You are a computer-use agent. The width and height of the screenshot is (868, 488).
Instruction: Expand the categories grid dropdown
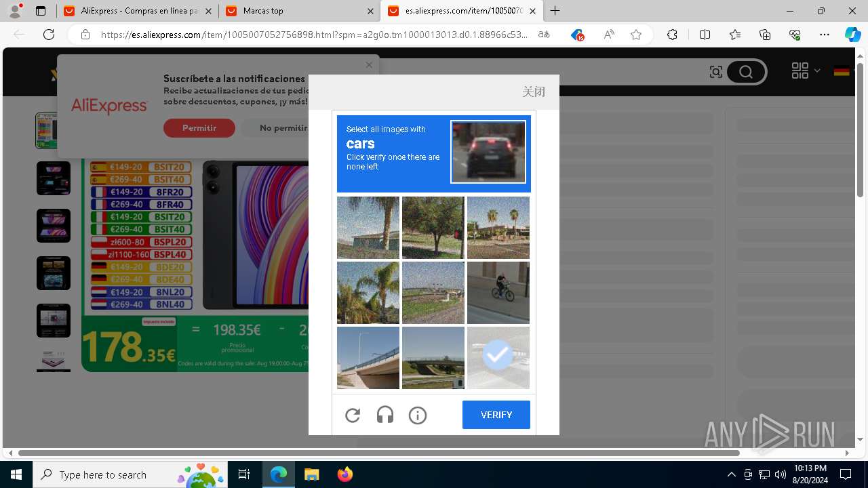(x=806, y=70)
